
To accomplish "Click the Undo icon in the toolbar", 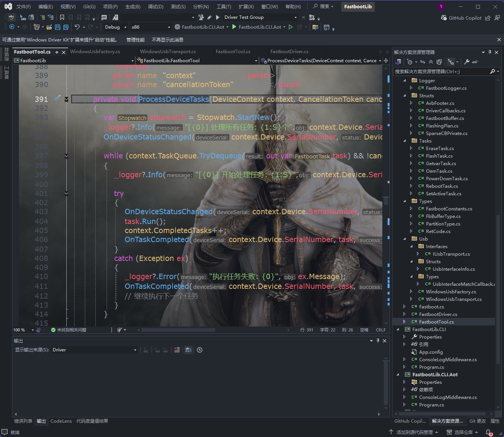I will pyautogui.click(x=78, y=27).
